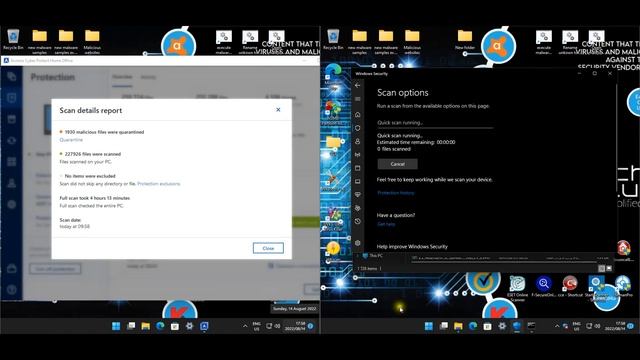The height and width of the screenshot is (360, 640).
Task: Open Virus & threat protection shield
Action: coord(358,128)
